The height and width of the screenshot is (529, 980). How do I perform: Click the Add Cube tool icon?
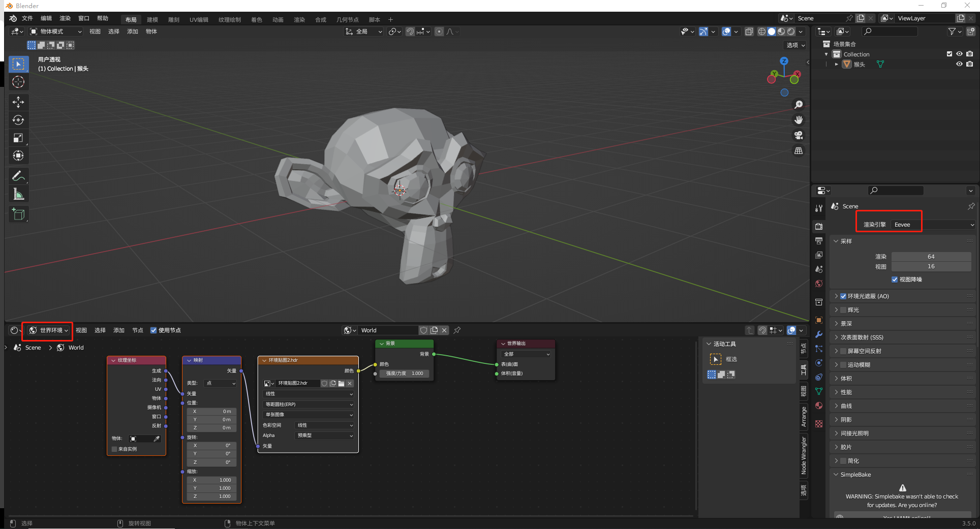[18, 214]
